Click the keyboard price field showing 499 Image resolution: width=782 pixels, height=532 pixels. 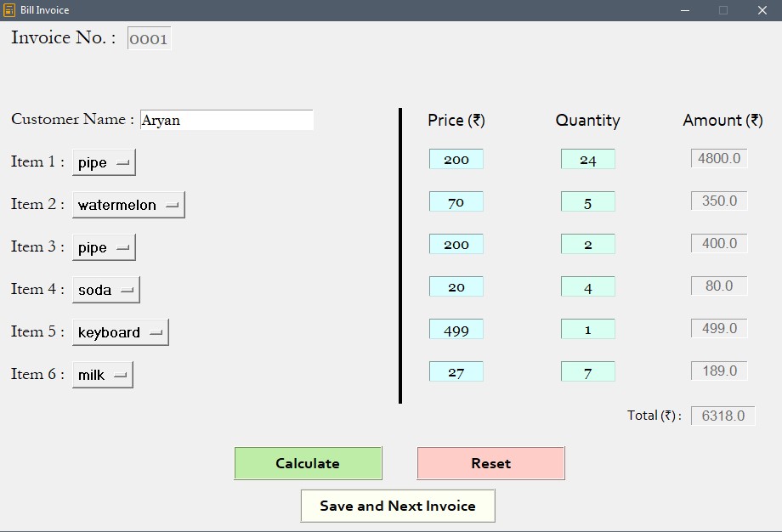click(456, 329)
